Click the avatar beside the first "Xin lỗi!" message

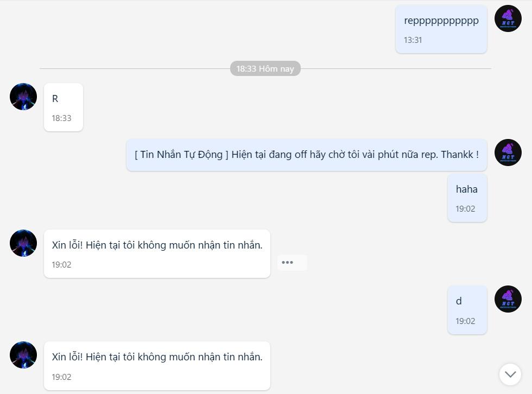coord(23,243)
